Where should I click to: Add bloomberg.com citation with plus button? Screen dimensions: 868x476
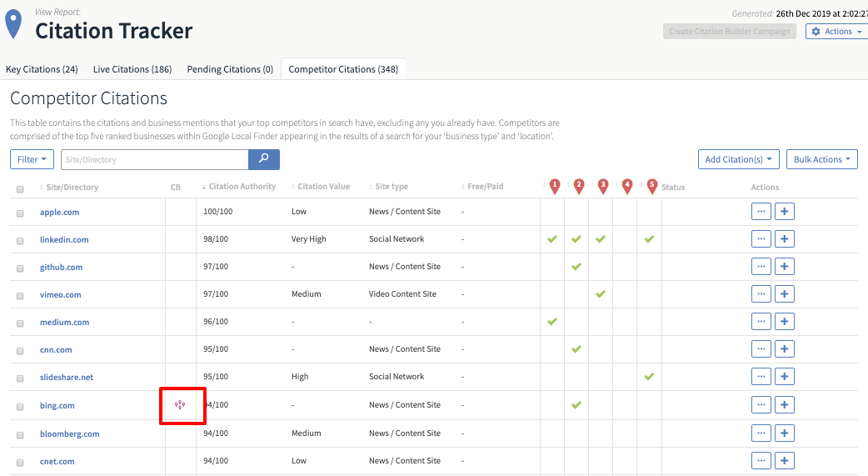coord(785,433)
